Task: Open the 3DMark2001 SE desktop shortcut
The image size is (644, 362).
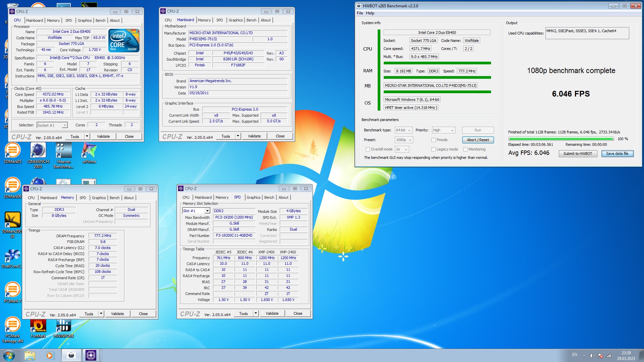Action: tap(12, 225)
